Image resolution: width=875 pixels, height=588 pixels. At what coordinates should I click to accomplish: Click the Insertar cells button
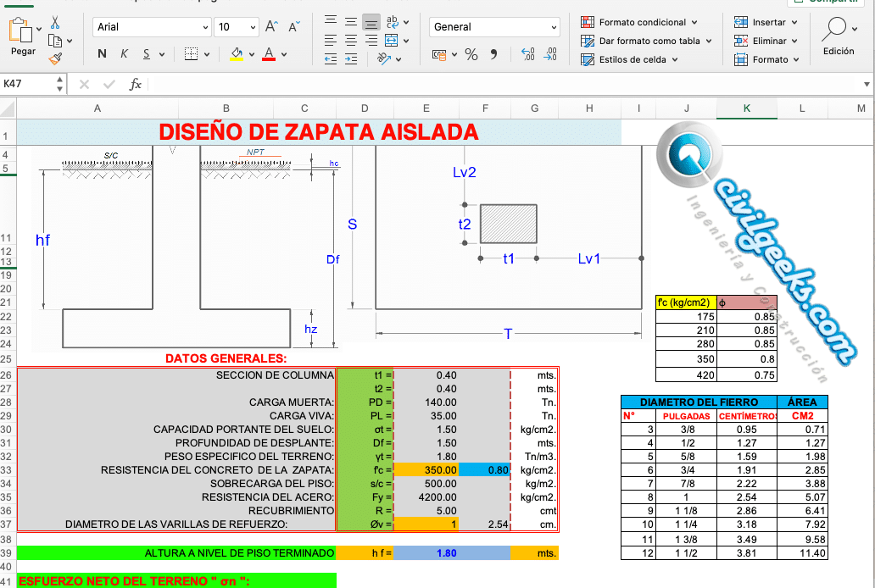click(765, 22)
